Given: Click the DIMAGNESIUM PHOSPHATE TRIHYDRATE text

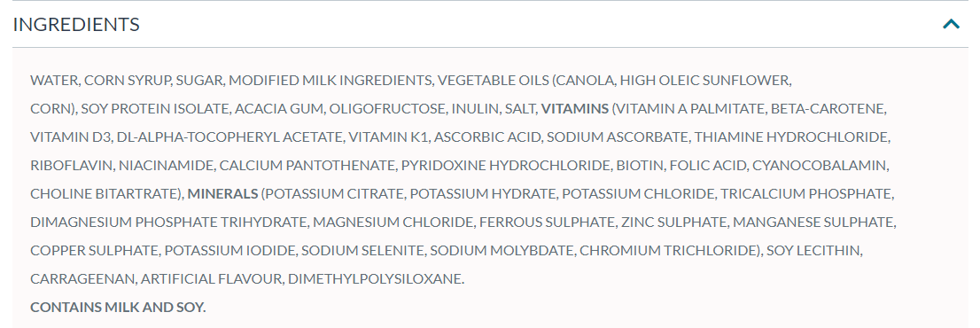Looking at the screenshot, I should (168, 222).
